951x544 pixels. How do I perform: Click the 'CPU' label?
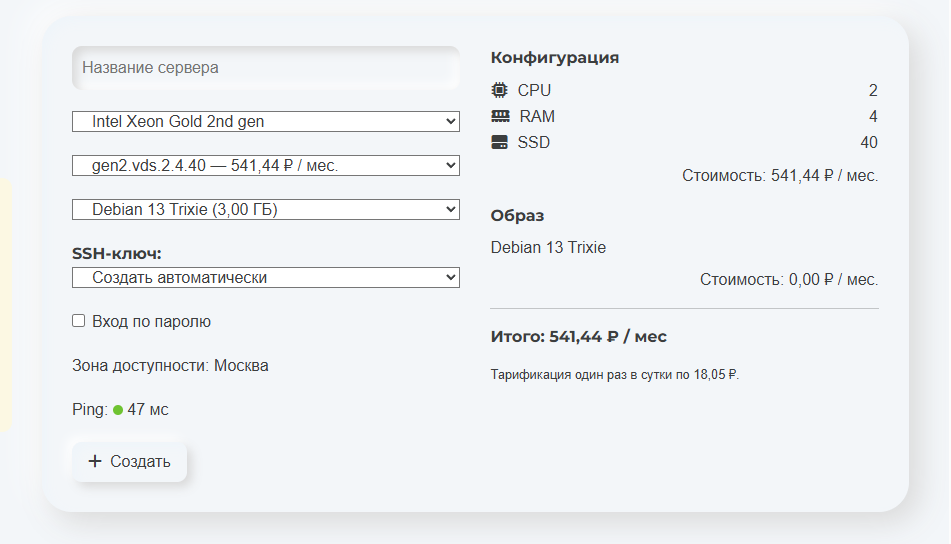click(534, 90)
